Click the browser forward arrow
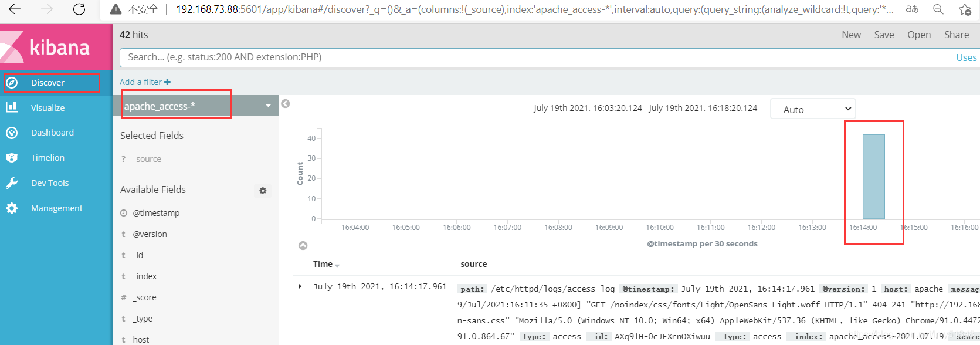 (x=47, y=9)
